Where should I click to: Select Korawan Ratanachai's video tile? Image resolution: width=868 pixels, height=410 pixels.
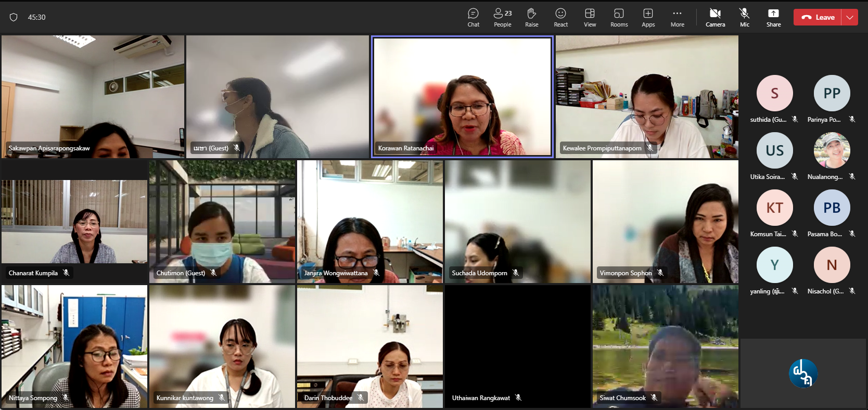pyautogui.click(x=462, y=96)
